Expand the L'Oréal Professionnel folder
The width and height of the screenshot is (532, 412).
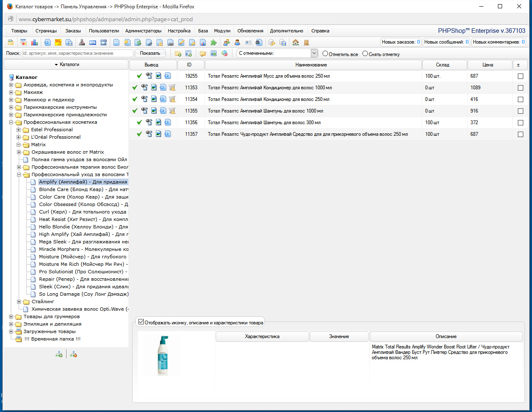(x=19, y=137)
